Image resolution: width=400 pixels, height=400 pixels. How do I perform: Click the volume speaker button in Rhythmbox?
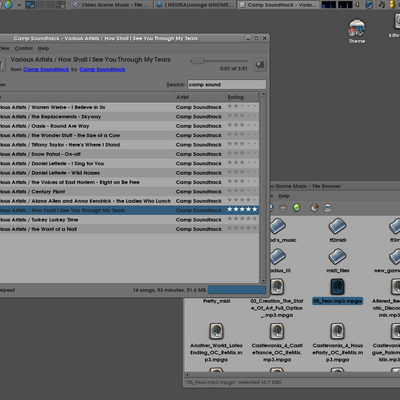(x=259, y=65)
